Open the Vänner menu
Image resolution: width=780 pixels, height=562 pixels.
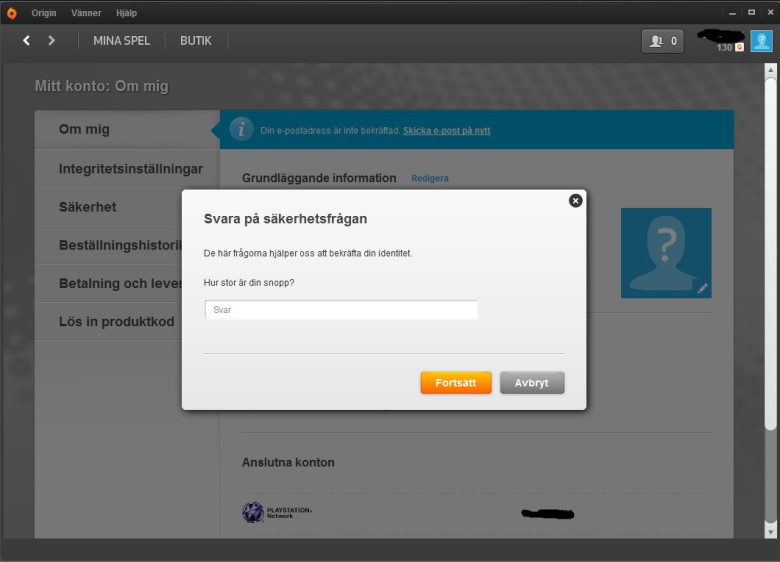tap(86, 13)
